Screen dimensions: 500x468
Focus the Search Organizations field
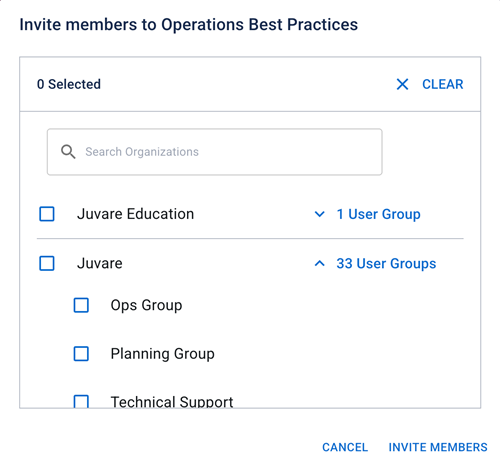pyautogui.click(x=215, y=152)
